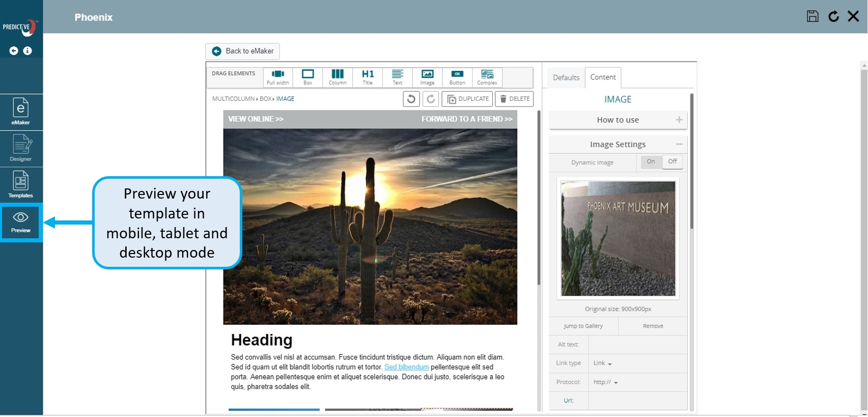Click the Button element icon
The height and width of the screenshot is (417, 868).
(457, 77)
